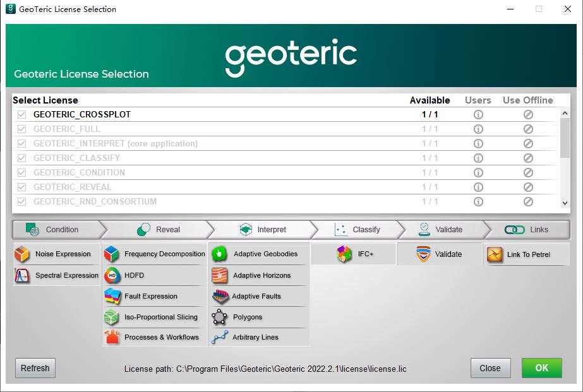
Task: Click Use Offline icon for GEOTERIC_CLASSIFY
Action: pyautogui.click(x=528, y=158)
